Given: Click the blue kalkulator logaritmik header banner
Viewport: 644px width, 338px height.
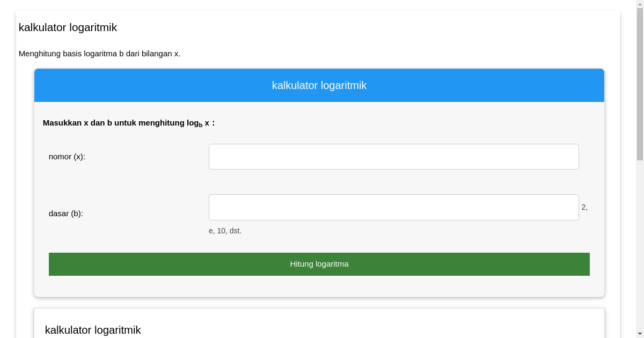Looking at the screenshot, I should tap(319, 85).
